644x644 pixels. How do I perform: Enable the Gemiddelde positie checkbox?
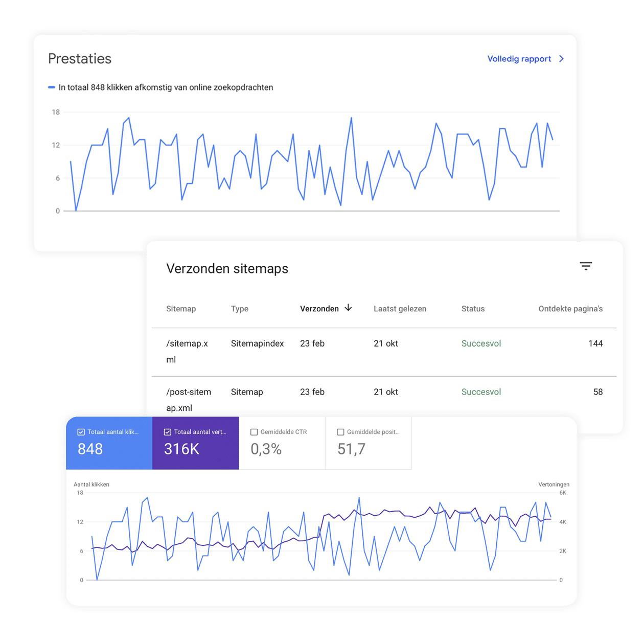coord(340,432)
